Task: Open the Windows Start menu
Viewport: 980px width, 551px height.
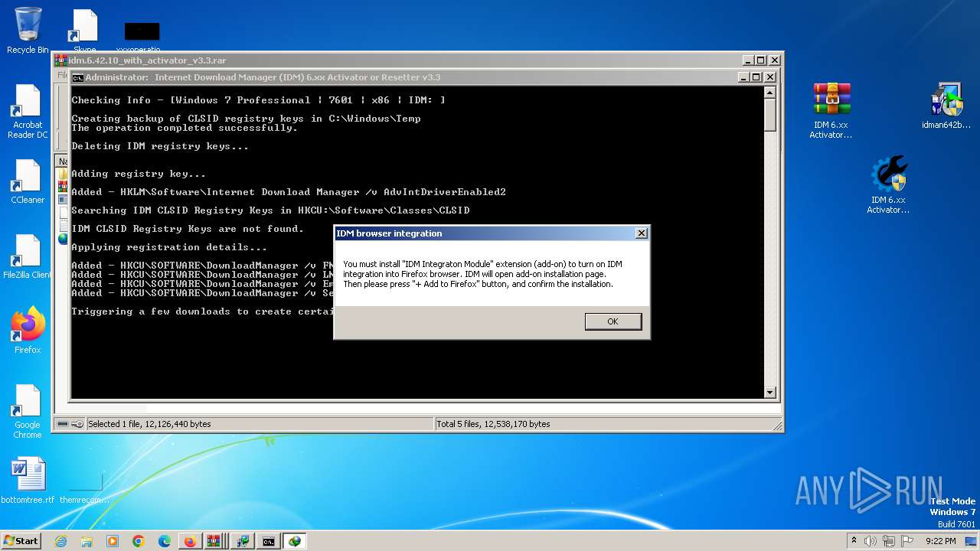Action: (x=21, y=541)
